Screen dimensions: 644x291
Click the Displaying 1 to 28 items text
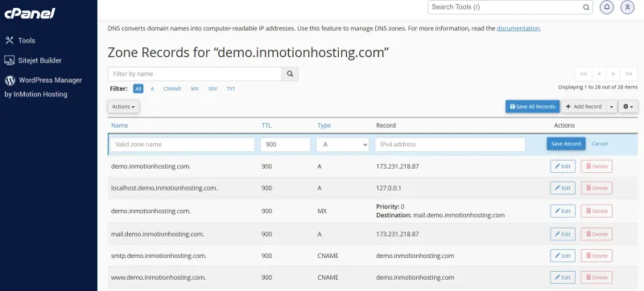pyautogui.click(x=598, y=87)
